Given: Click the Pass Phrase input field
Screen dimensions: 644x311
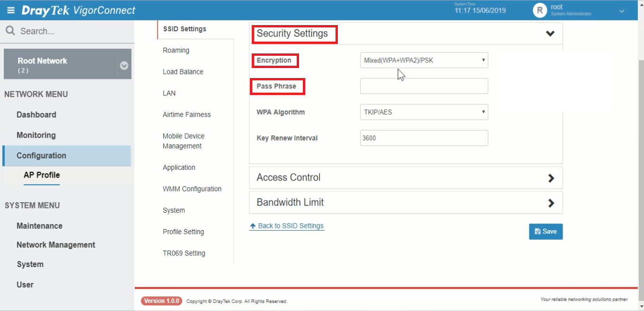Looking at the screenshot, I should coord(423,86).
